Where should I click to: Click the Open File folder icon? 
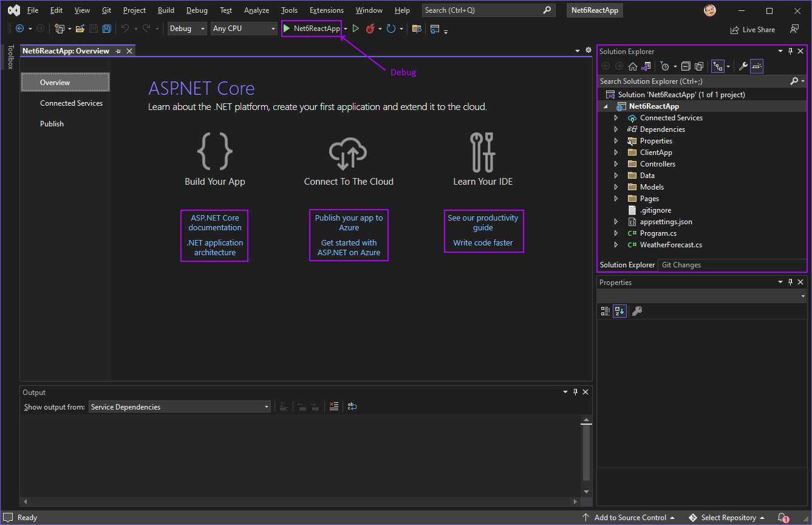click(x=80, y=29)
